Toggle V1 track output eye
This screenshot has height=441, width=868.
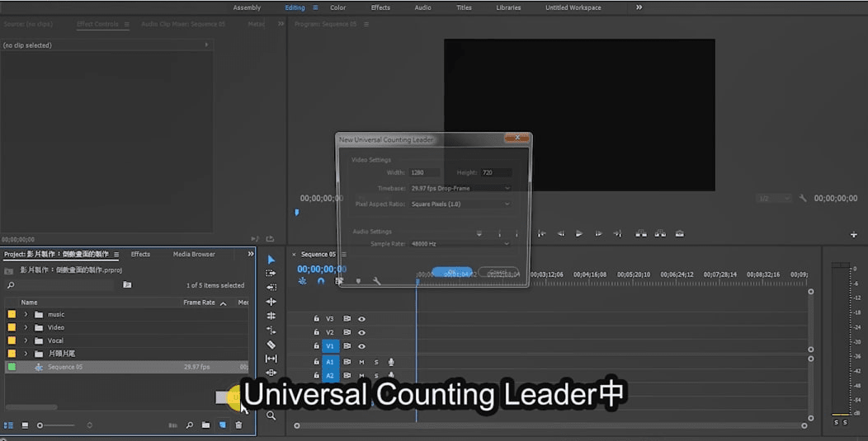361,346
